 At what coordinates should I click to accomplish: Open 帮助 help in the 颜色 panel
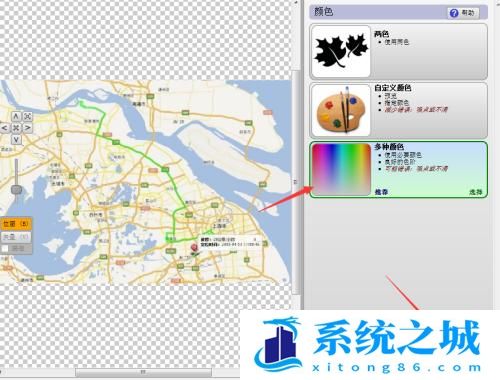tap(464, 13)
